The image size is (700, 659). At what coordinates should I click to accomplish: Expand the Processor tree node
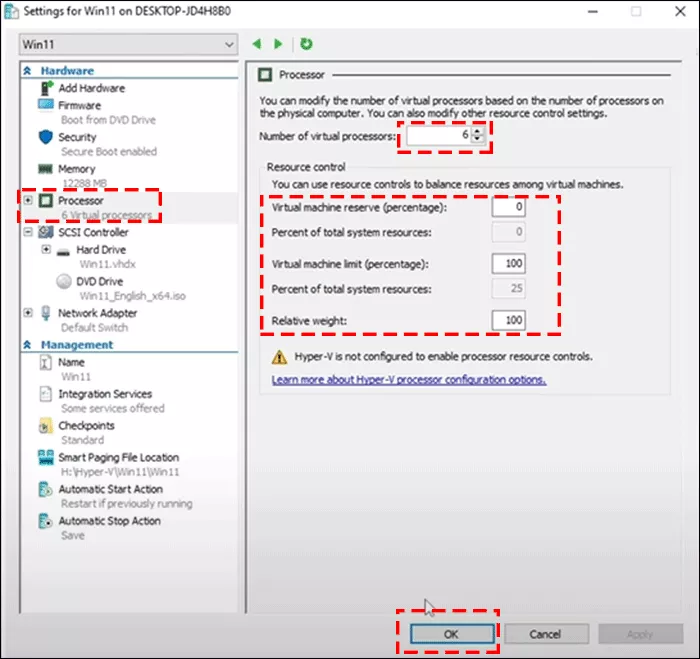[x=28, y=200]
